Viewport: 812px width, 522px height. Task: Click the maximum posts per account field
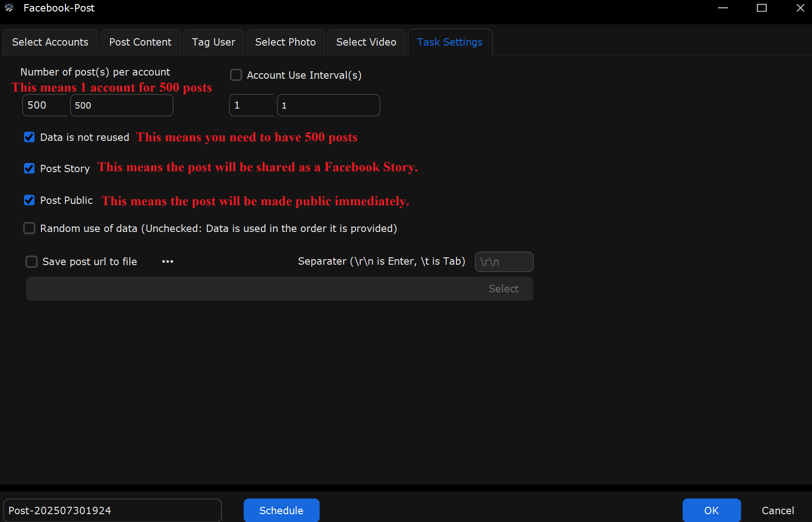[x=122, y=105]
